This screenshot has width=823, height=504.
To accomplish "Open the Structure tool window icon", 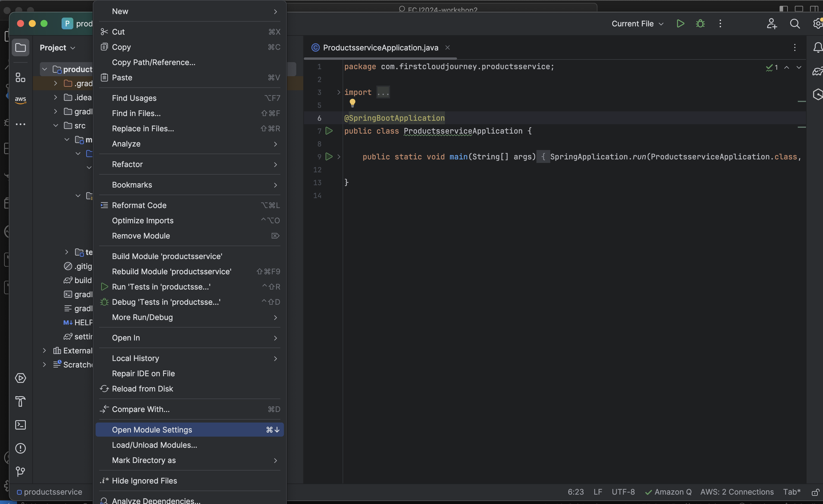I will (x=20, y=77).
